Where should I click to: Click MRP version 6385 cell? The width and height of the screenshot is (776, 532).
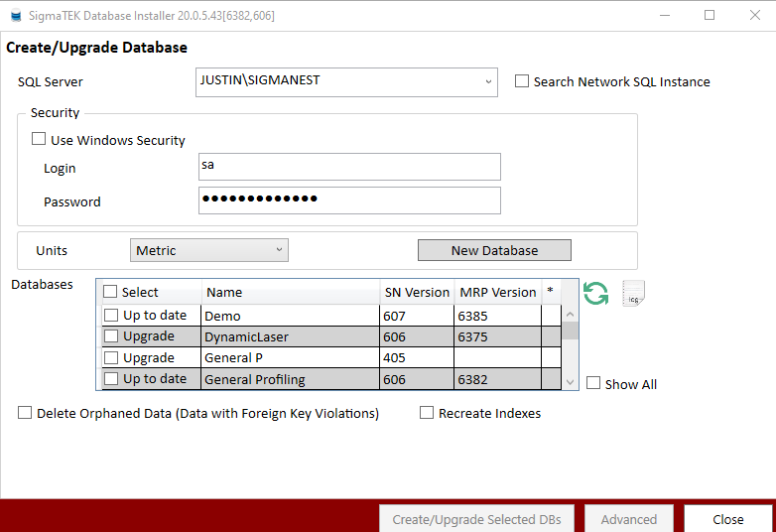point(497,316)
